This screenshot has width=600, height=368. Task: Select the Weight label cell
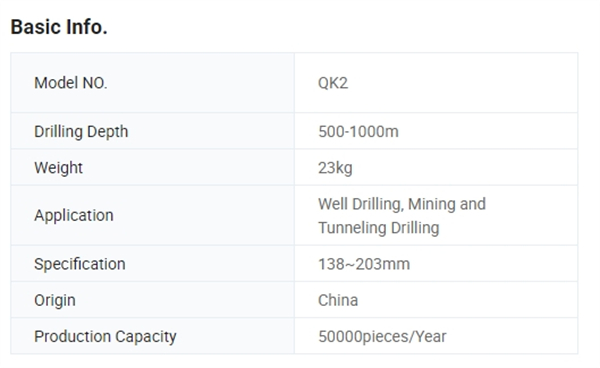pyautogui.click(x=153, y=168)
